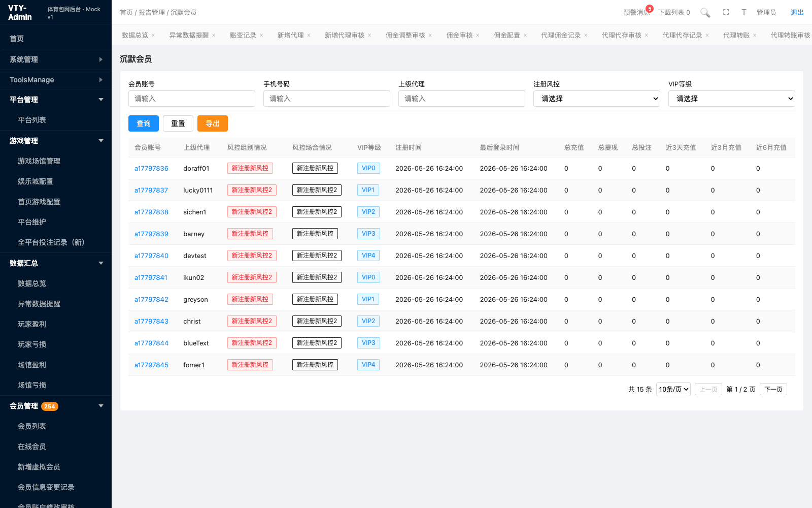Focus the 手机号码 input field

point(327,99)
